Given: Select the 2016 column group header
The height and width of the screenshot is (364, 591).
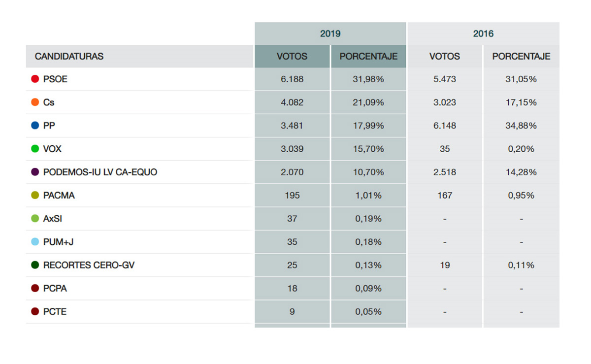Looking at the screenshot, I should tap(484, 33).
